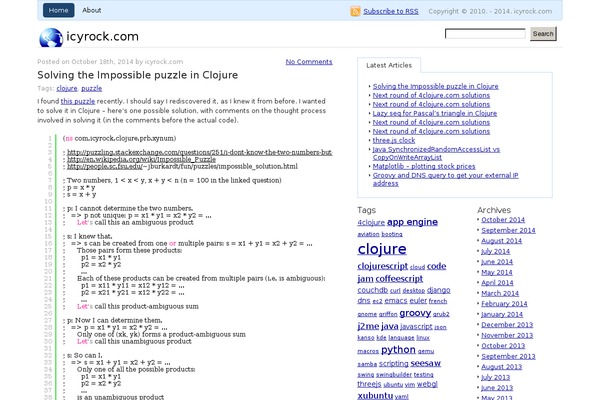600x400 pixels.
Task: Open puzzling.stackexchange.com link in code
Action: [x=200, y=152]
